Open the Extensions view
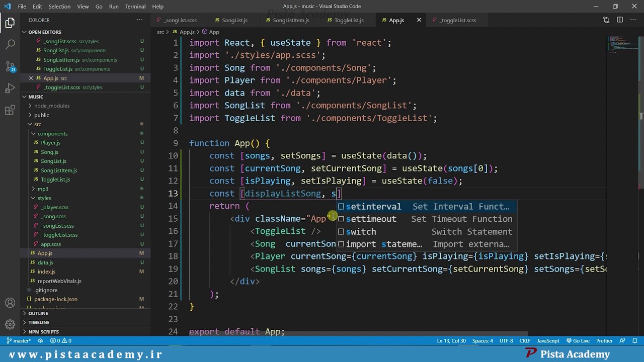This screenshot has width=644, height=362. pos(10,111)
